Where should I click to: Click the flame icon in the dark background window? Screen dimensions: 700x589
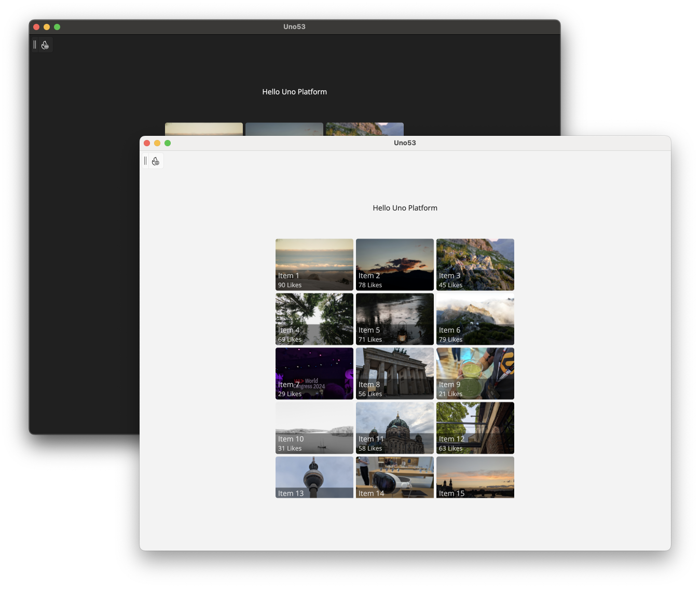(45, 45)
